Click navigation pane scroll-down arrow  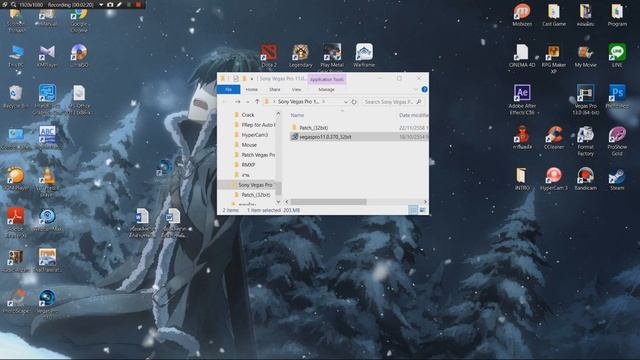[x=278, y=202]
